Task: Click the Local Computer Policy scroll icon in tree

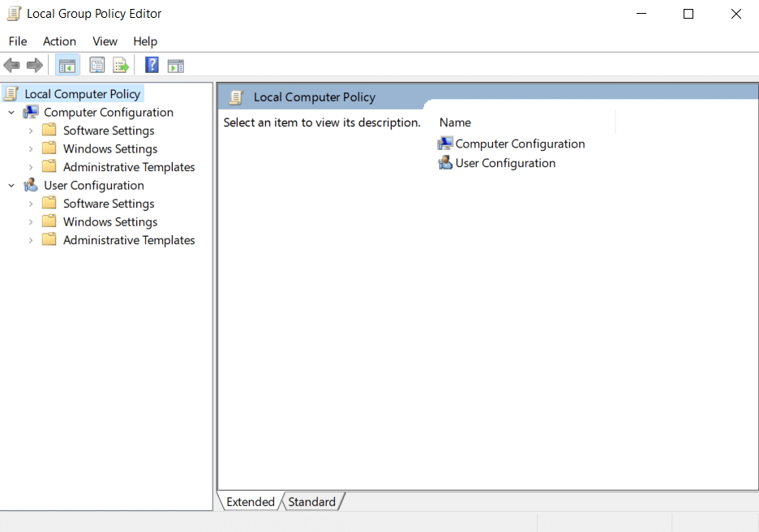Action: click(11, 93)
